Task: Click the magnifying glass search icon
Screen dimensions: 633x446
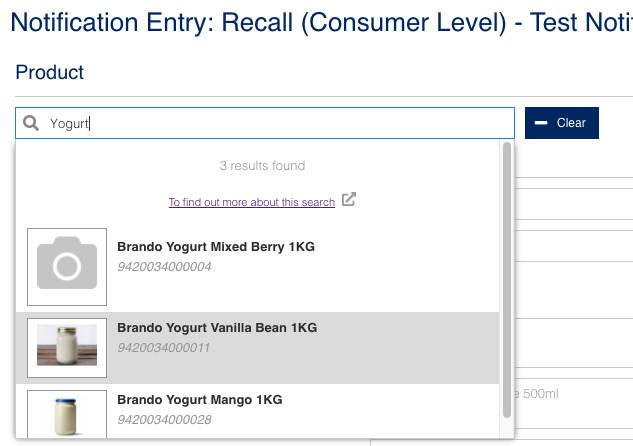Action: 31,123
